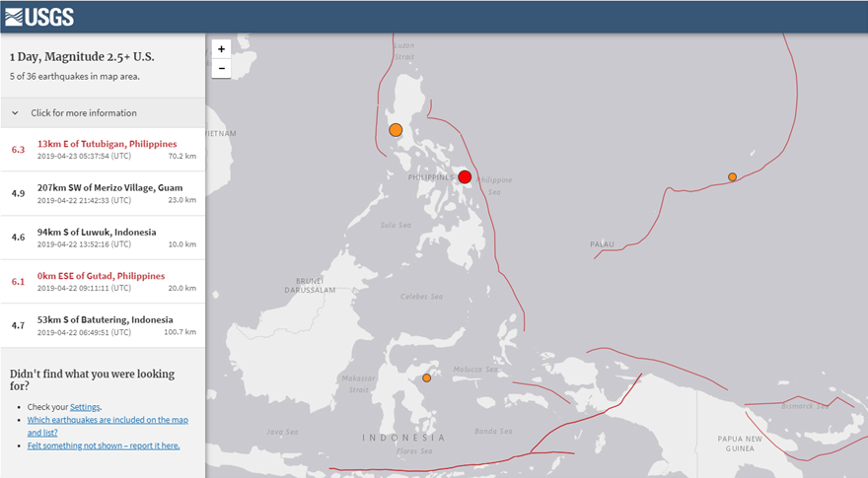Zoom out on the map
The width and height of the screenshot is (868, 478).
(x=221, y=68)
